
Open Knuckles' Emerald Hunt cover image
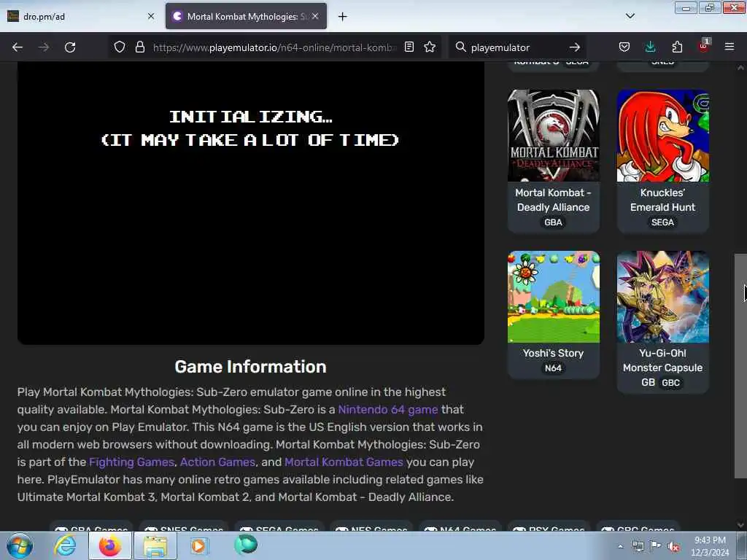(x=662, y=136)
